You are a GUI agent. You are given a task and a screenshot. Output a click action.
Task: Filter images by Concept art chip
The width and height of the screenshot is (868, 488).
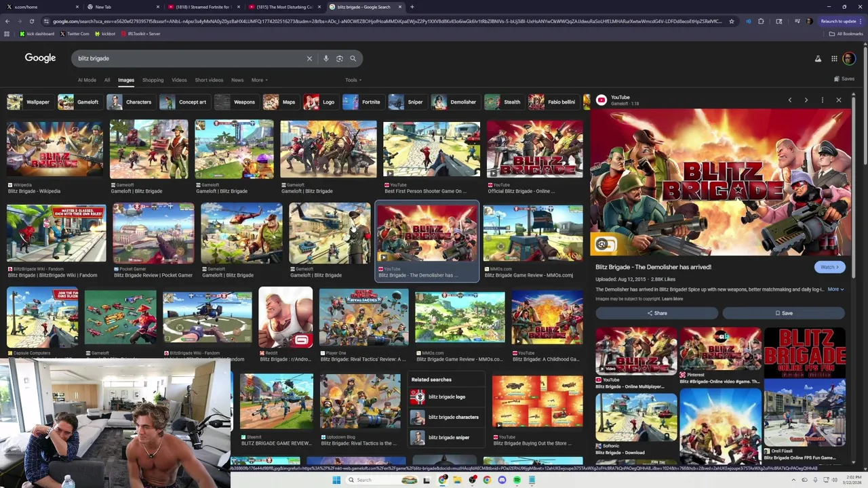pyautogui.click(x=184, y=102)
